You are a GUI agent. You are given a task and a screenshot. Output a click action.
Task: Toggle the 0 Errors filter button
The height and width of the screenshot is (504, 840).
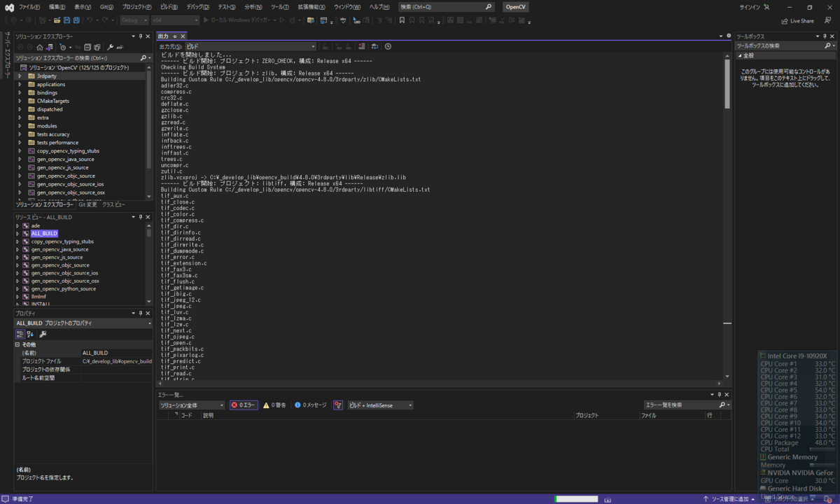point(244,405)
